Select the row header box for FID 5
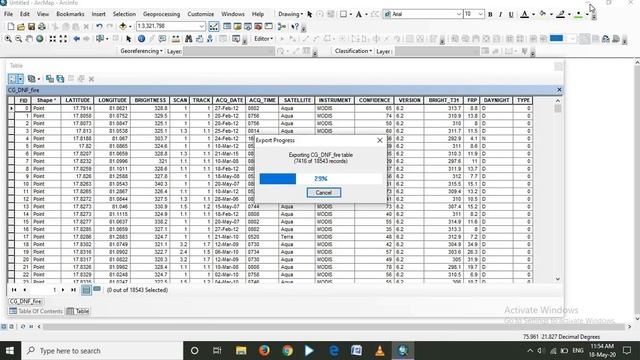640x360 pixels. pos(11,146)
